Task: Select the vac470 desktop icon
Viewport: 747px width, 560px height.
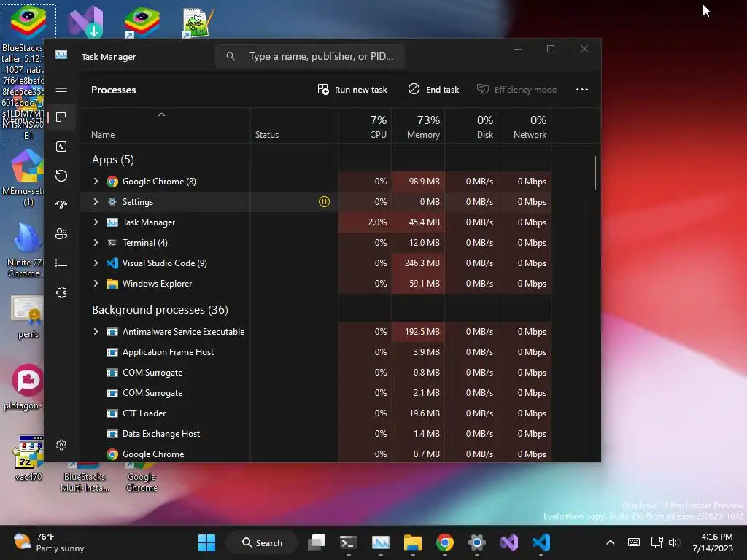Action: [28, 458]
